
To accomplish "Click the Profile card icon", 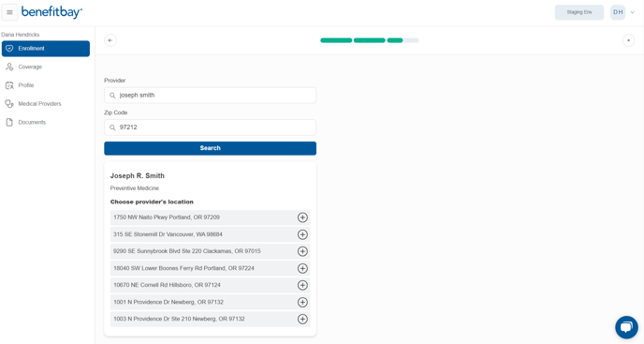I will [x=9, y=85].
